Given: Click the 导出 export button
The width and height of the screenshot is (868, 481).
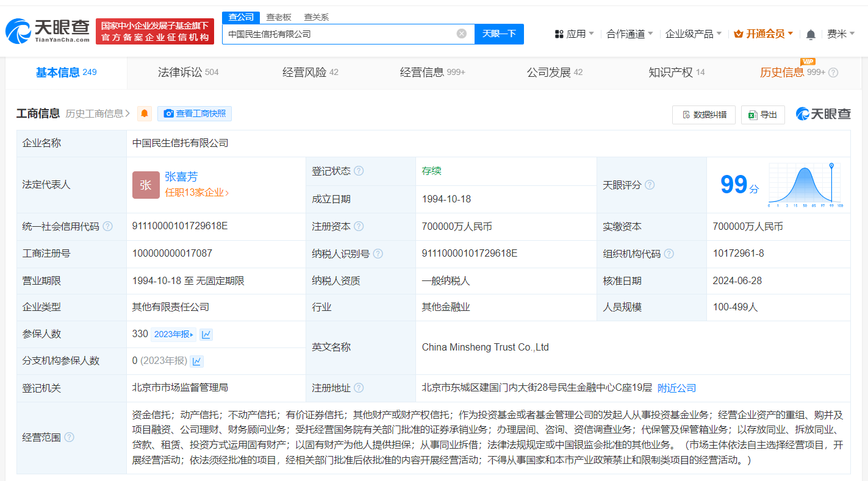Looking at the screenshot, I should 762,115.
